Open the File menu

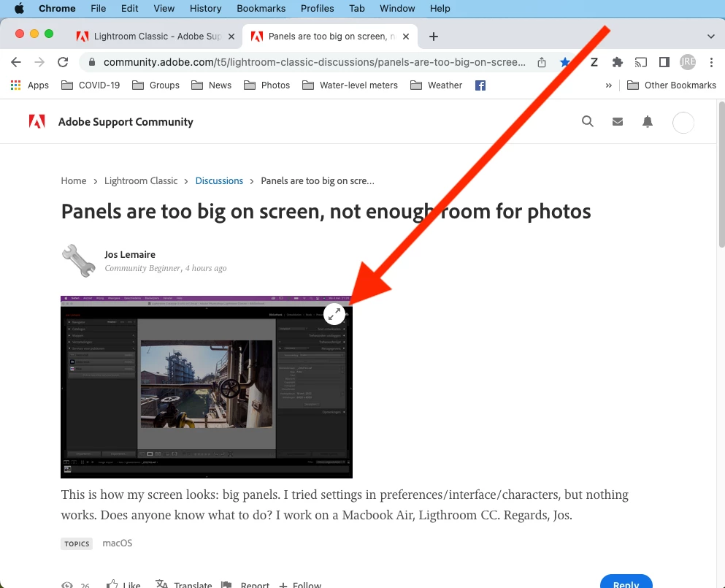(x=98, y=8)
